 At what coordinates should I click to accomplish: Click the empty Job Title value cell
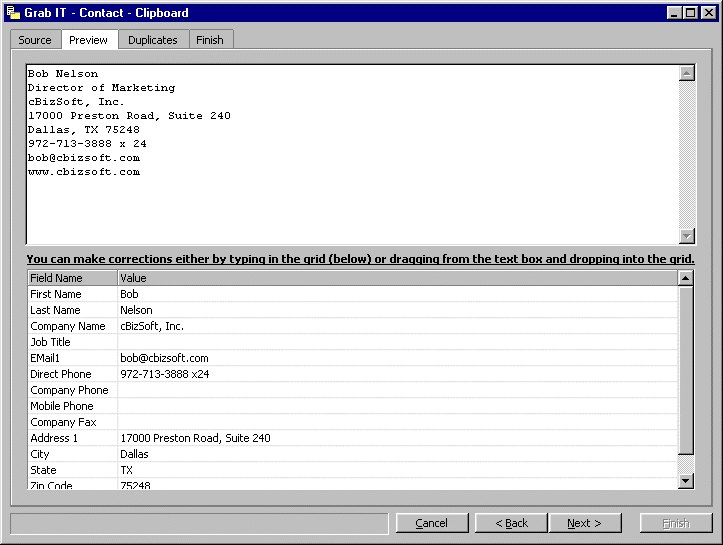tap(397, 342)
